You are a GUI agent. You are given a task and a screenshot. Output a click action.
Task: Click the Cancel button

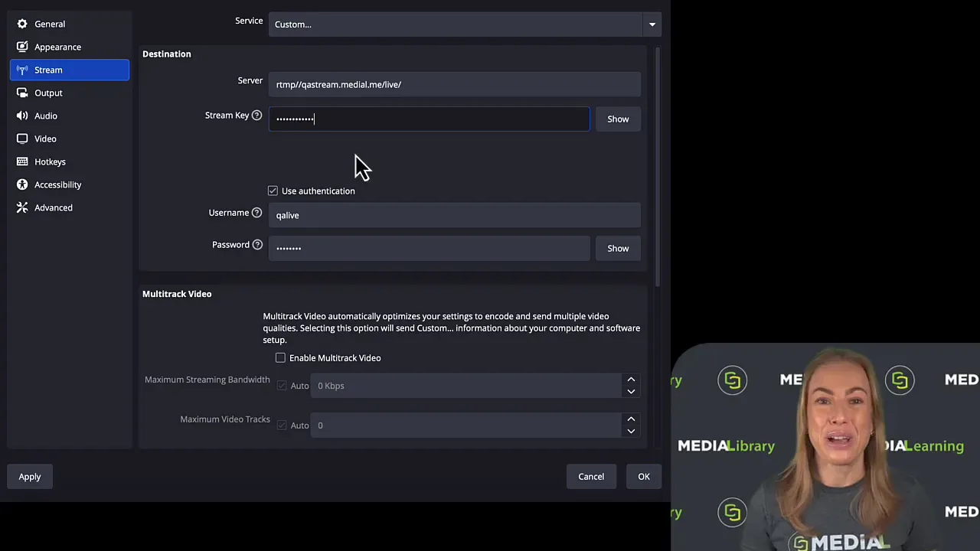click(591, 477)
